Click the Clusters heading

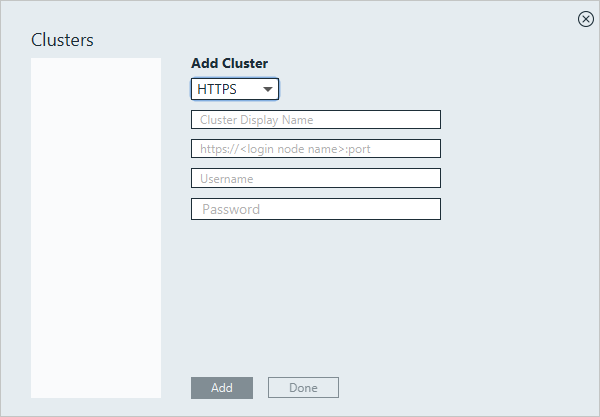click(x=62, y=40)
